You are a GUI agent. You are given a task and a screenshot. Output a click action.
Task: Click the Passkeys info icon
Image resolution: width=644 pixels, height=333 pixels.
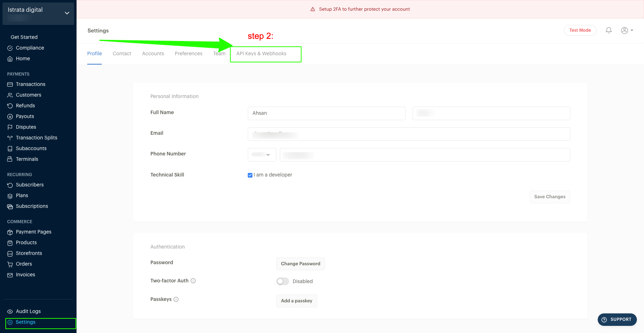click(176, 299)
